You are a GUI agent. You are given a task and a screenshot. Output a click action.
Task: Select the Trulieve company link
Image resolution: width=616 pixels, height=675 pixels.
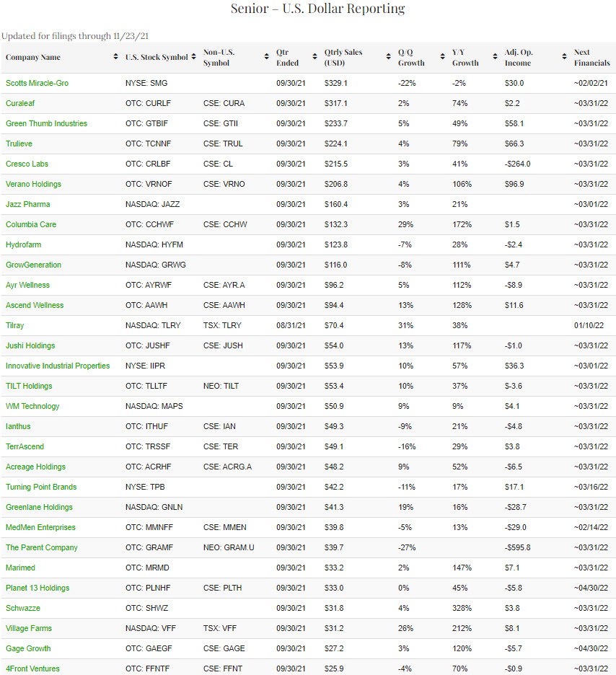tap(19, 144)
